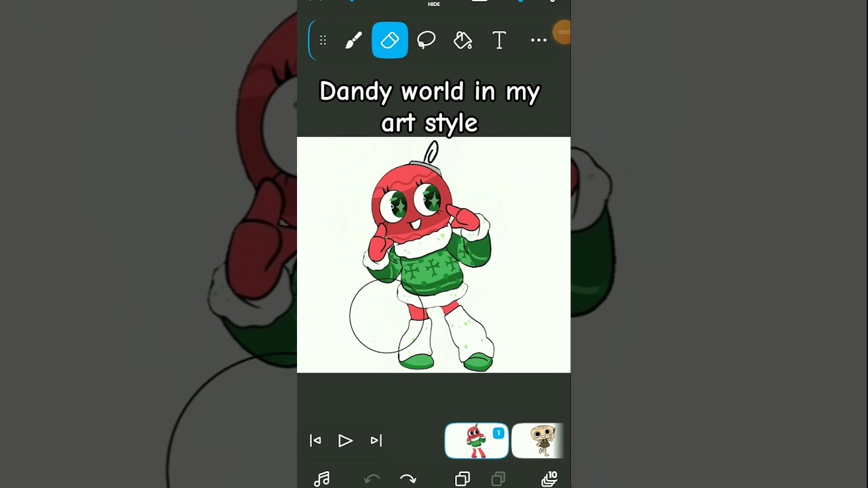Image resolution: width=868 pixels, height=488 pixels.
Task: Open the three-dot more tools menu
Action: coord(538,41)
